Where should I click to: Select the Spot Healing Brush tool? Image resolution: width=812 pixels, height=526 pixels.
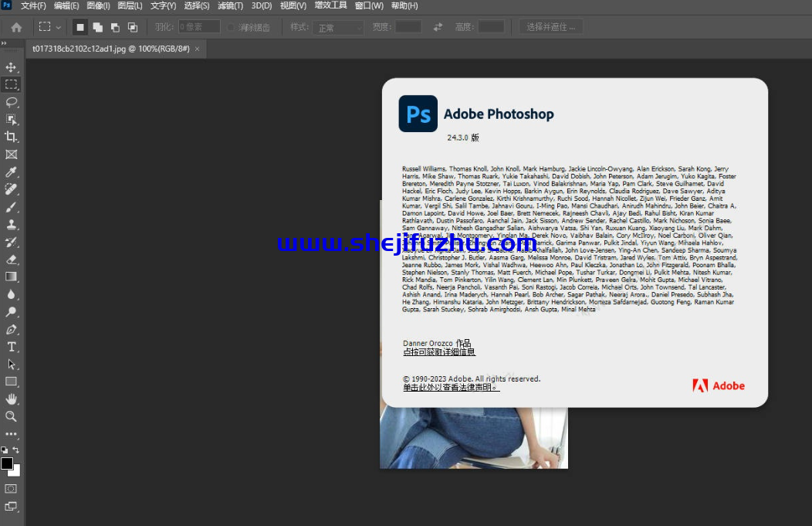click(11, 189)
